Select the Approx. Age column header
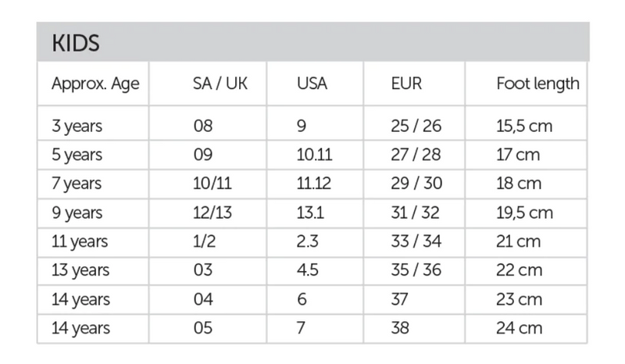The height and width of the screenshot is (364, 625). [95, 84]
